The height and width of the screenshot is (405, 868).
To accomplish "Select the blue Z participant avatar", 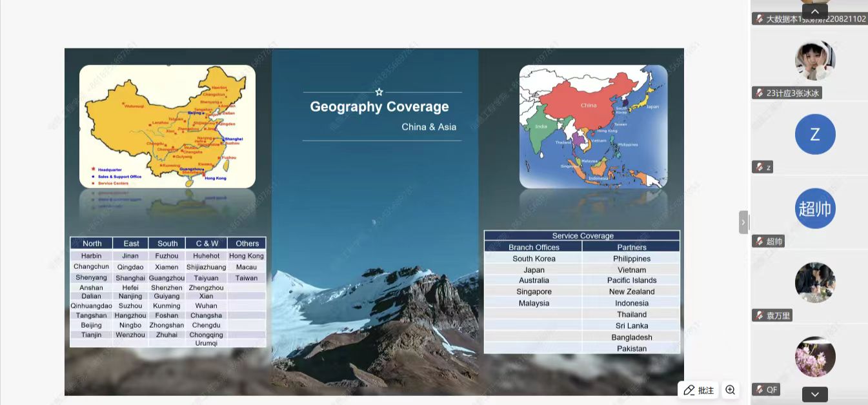I will point(814,134).
